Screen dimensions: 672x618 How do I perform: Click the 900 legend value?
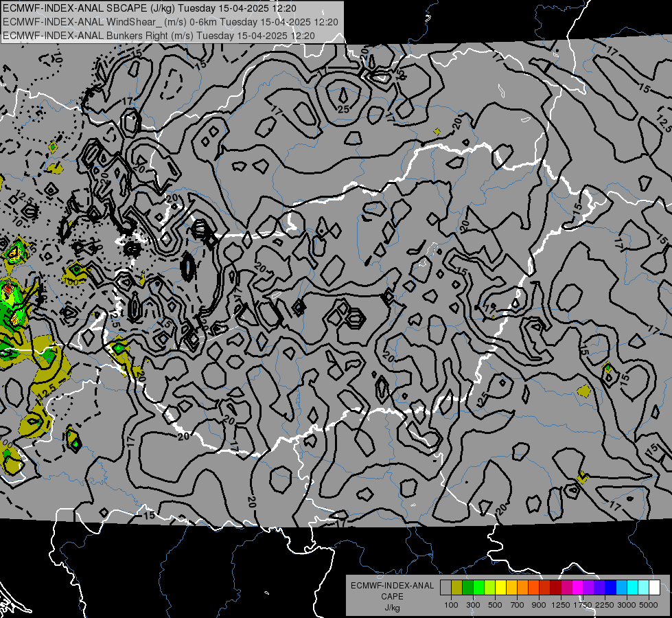click(x=539, y=605)
